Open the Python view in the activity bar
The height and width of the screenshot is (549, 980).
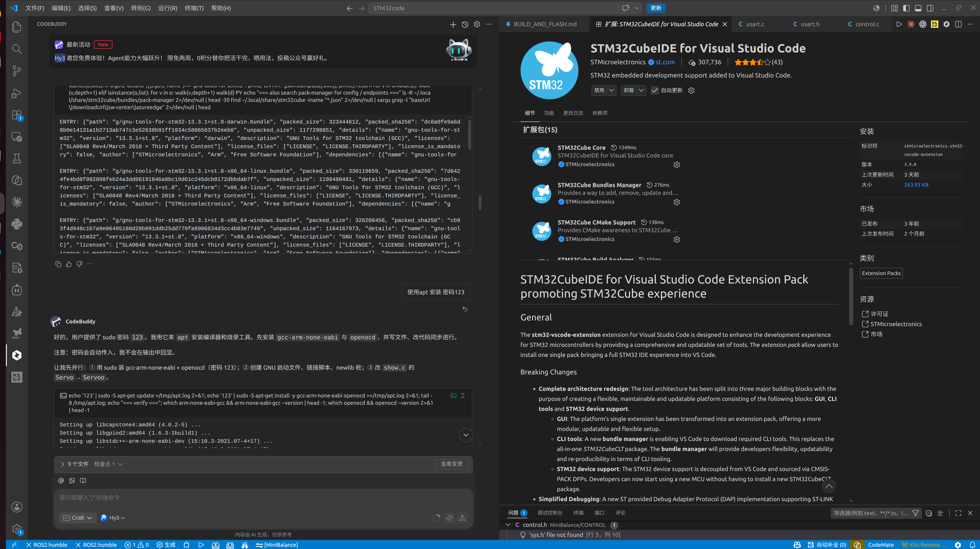[x=17, y=224]
